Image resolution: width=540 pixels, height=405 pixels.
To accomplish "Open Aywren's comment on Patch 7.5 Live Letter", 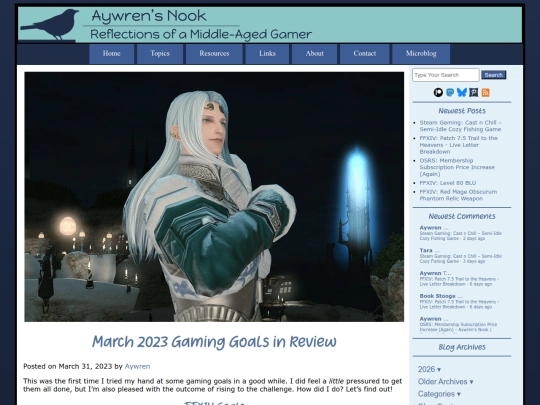I will (459, 279).
